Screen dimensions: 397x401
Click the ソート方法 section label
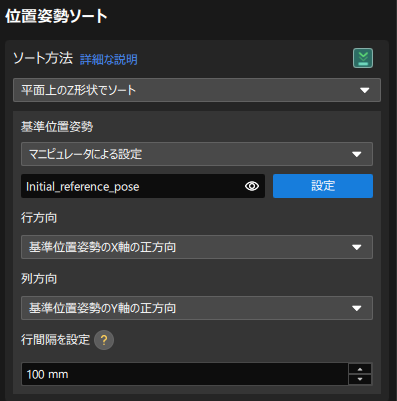coord(43,58)
